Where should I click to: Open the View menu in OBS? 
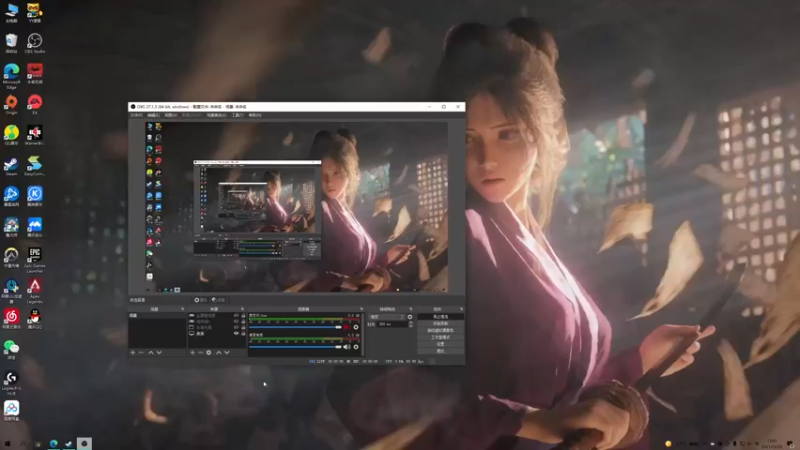170,115
